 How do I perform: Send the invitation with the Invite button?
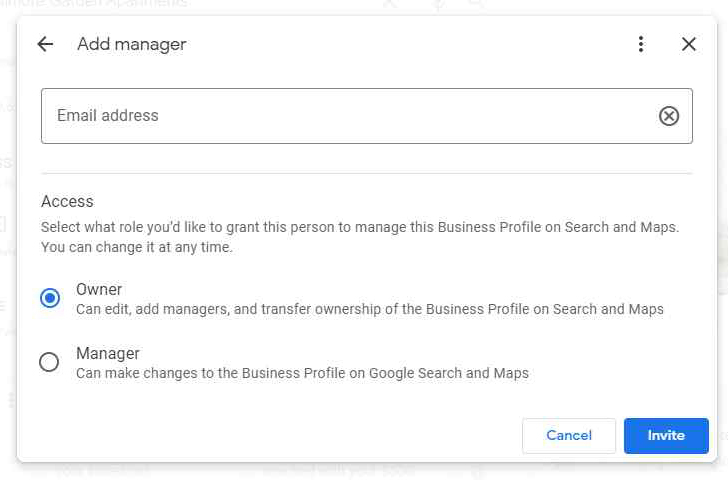coord(665,436)
